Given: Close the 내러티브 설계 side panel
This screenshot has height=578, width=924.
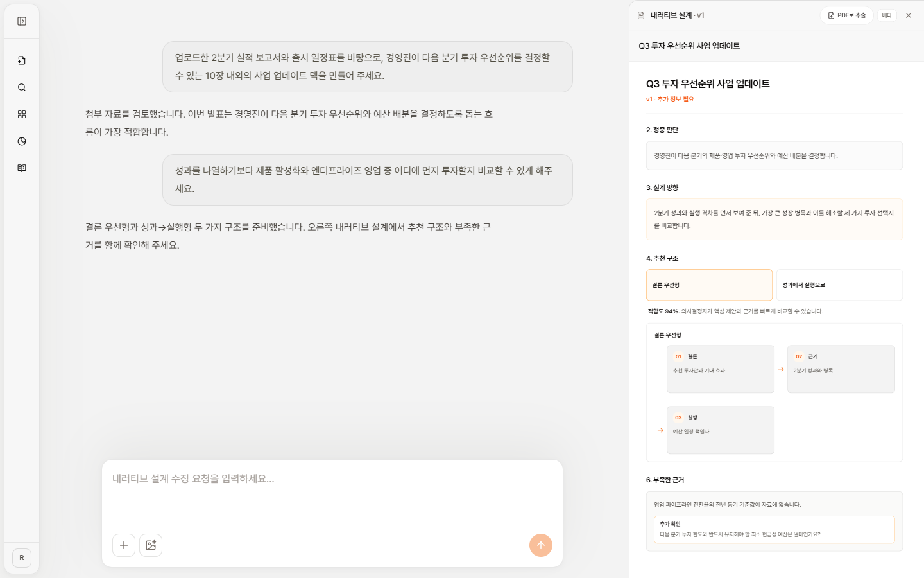Looking at the screenshot, I should (909, 15).
